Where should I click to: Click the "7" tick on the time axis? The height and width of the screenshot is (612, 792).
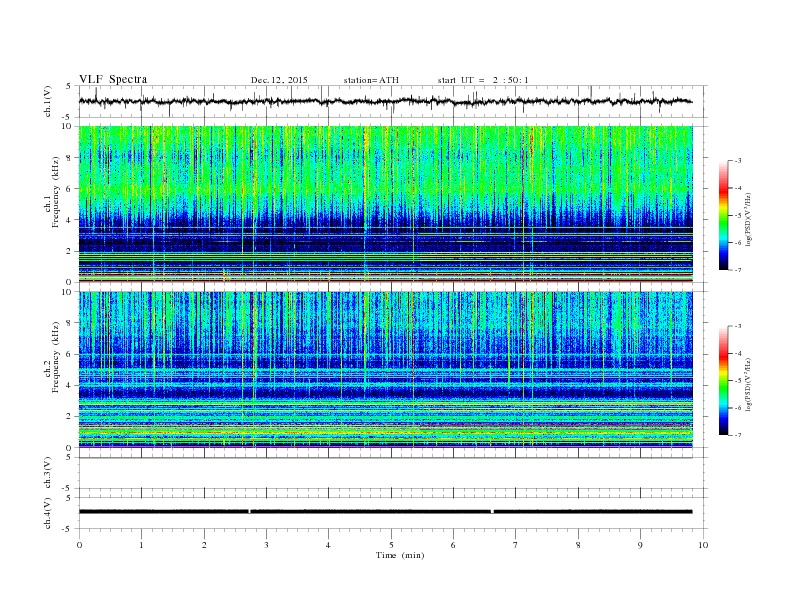tap(516, 545)
